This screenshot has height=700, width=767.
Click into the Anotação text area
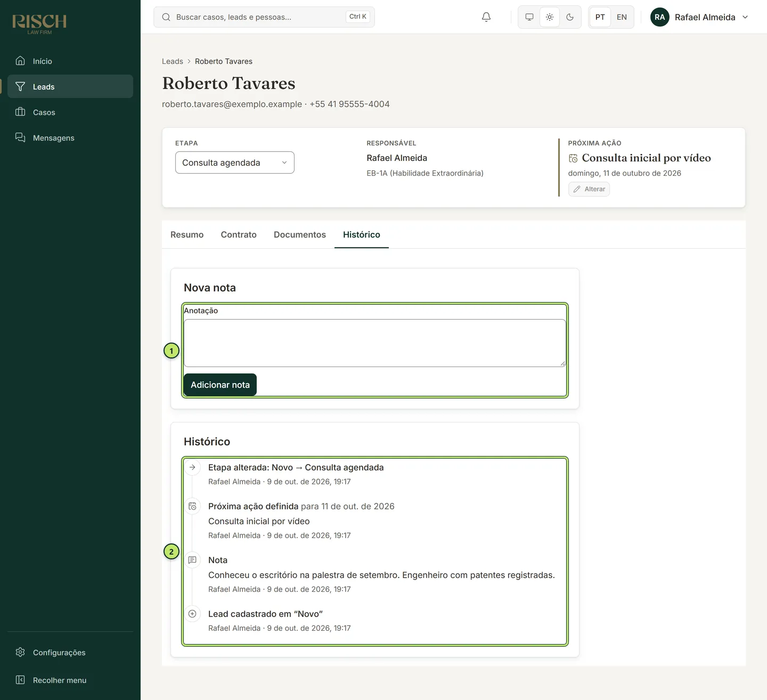pyautogui.click(x=375, y=343)
